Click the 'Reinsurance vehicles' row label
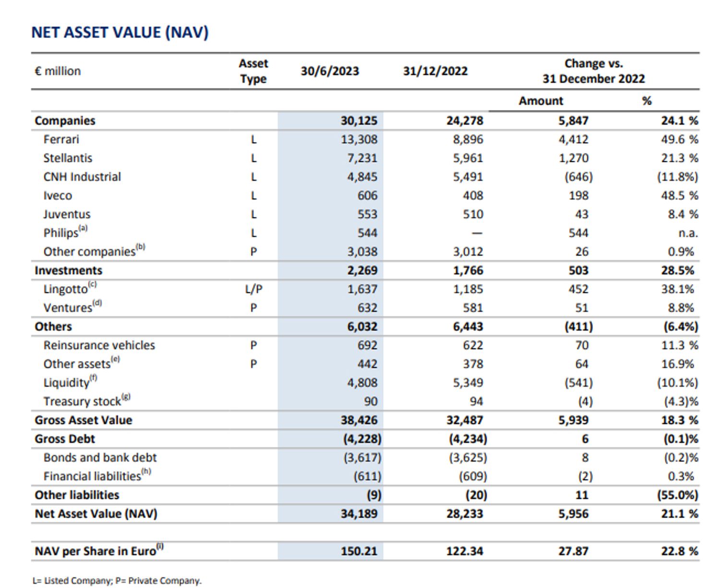720x588 pixels. click(99, 345)
